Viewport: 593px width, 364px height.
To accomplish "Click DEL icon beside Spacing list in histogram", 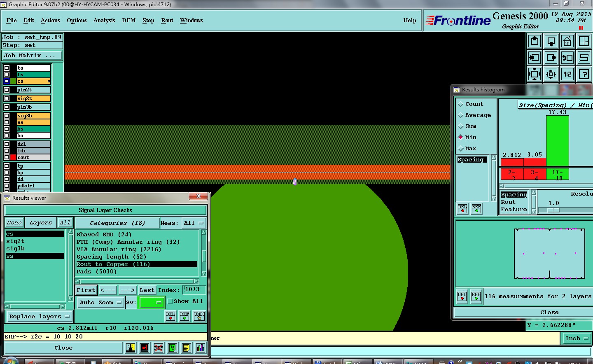I will coord(462,209).
